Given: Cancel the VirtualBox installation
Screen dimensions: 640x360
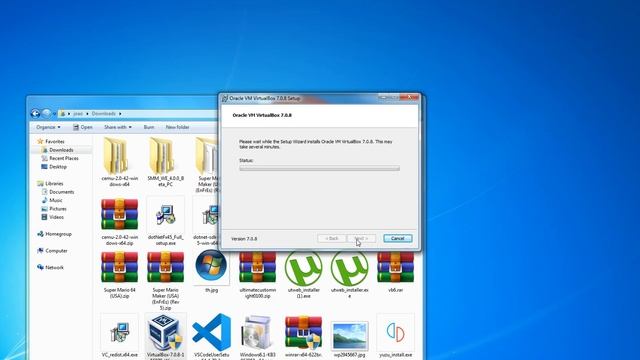Looking at the screenshot, I should 398,238.
